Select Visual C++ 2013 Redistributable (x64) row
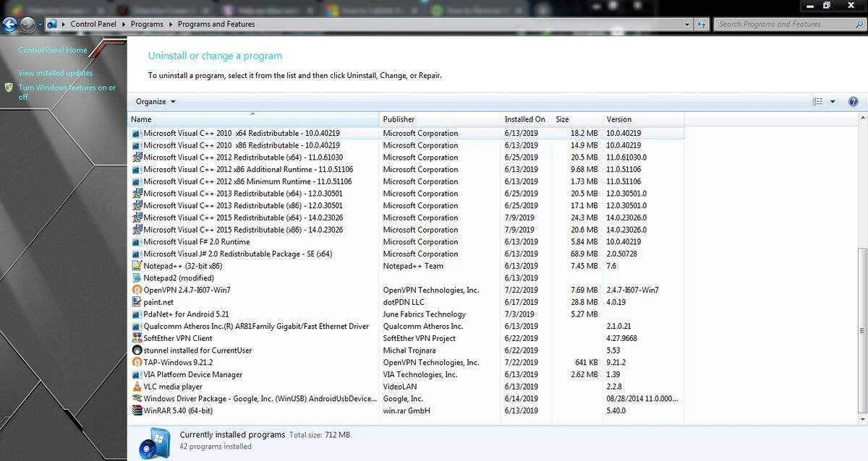 click(407, 194)
